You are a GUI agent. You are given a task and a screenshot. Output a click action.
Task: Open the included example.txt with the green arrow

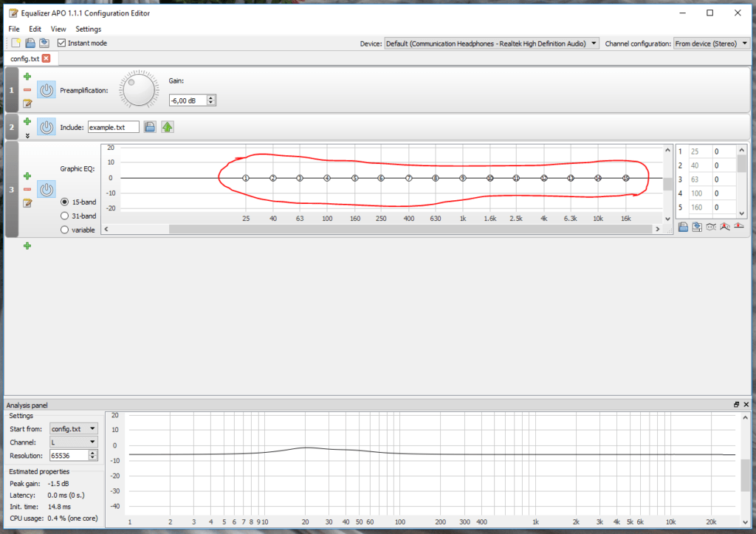(x=167, y=126)
